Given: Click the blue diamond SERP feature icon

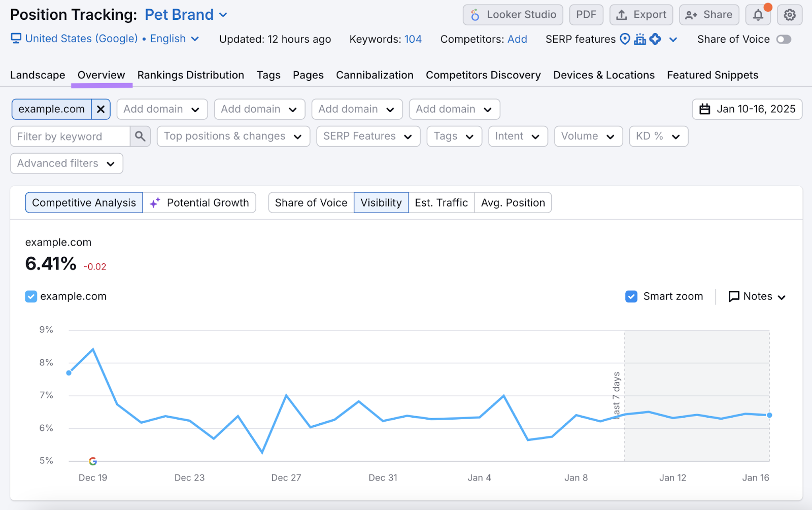Looking at the screenshot, I should click(x=655, y=39).
